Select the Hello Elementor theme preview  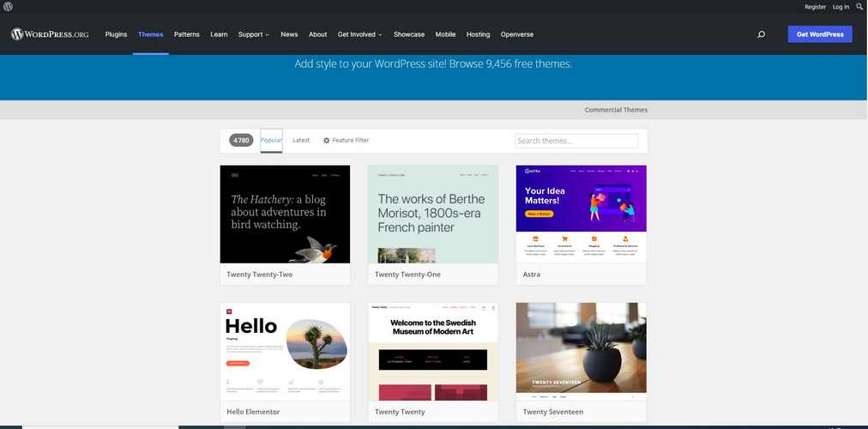click(285, 352)
